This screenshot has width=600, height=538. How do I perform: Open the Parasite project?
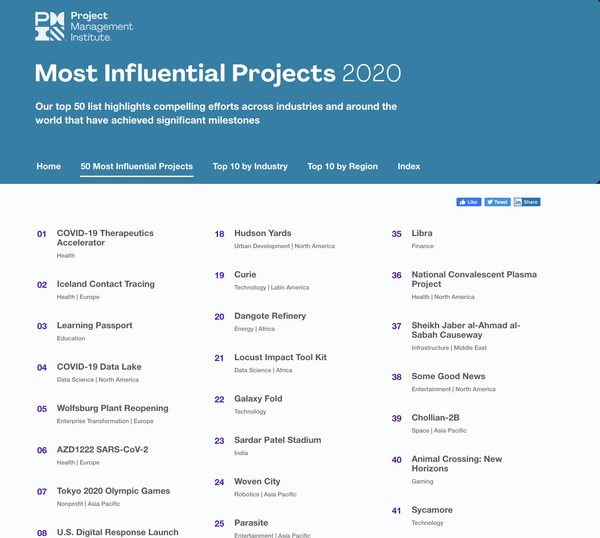(251, 523)
